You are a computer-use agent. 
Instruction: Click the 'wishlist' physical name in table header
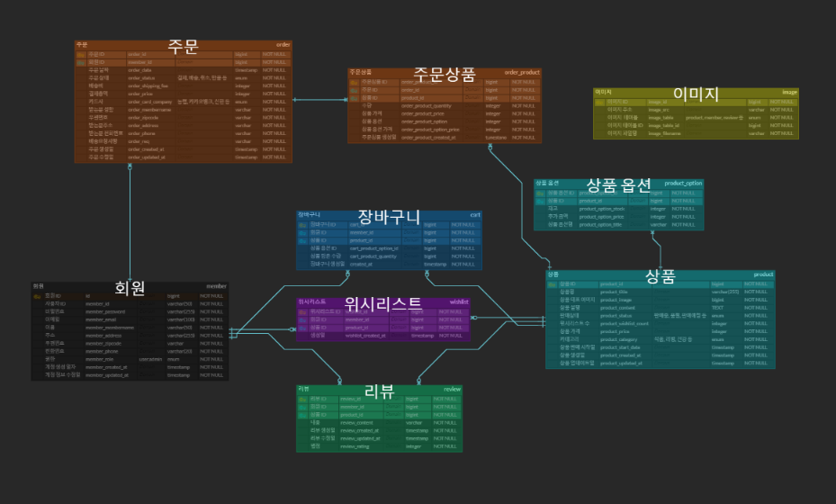[459, 301]
